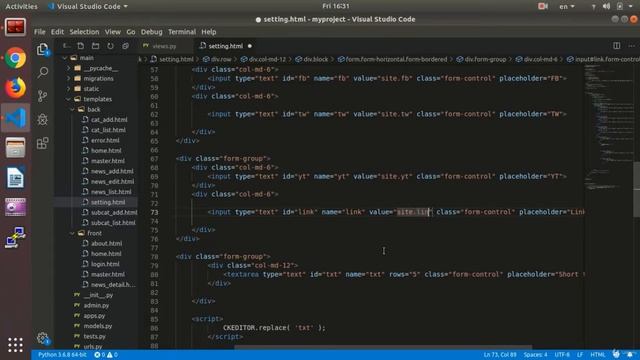Click New File icon in explorer toolbar

click(81, 46)
